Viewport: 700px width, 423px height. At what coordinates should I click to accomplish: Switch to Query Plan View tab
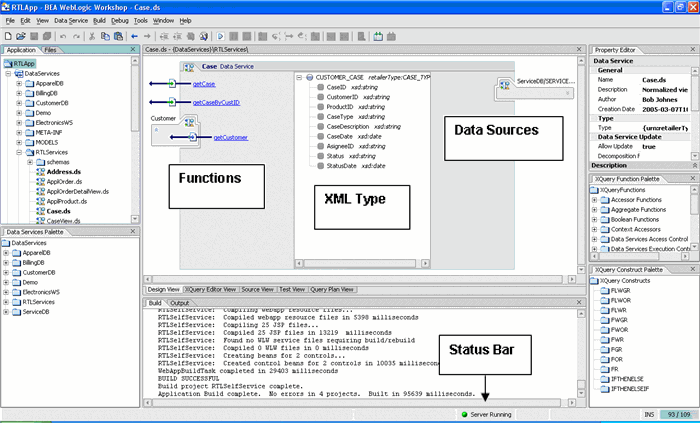(x=332, y=290)
